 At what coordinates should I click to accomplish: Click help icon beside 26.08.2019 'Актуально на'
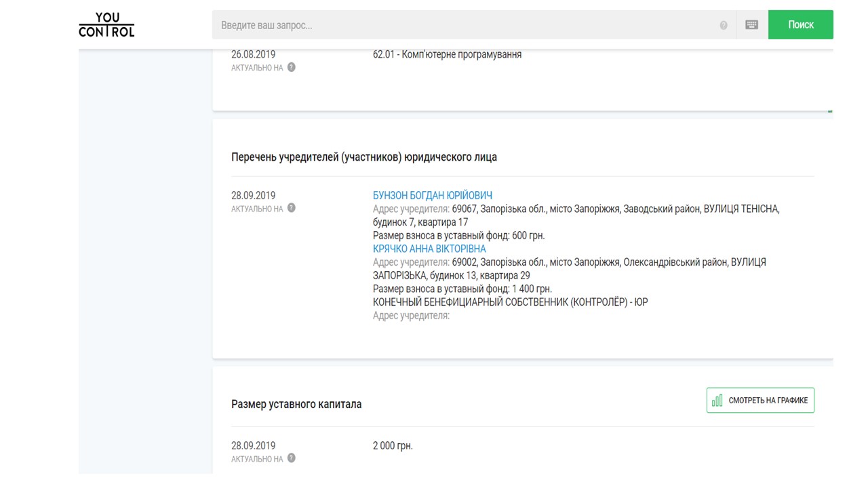tap(292, 67)
